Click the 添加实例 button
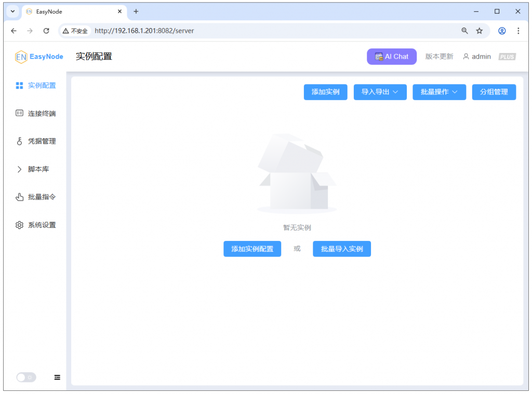 click(x=325, y=92)
